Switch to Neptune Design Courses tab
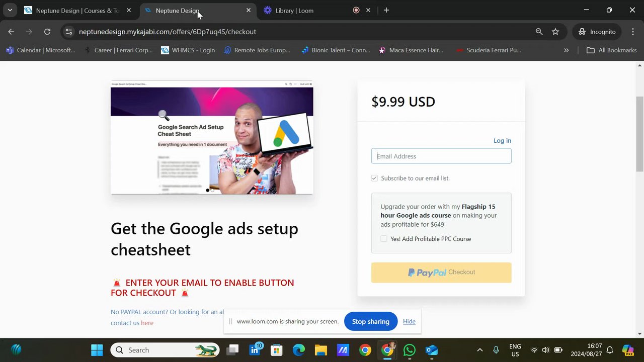 78,10
